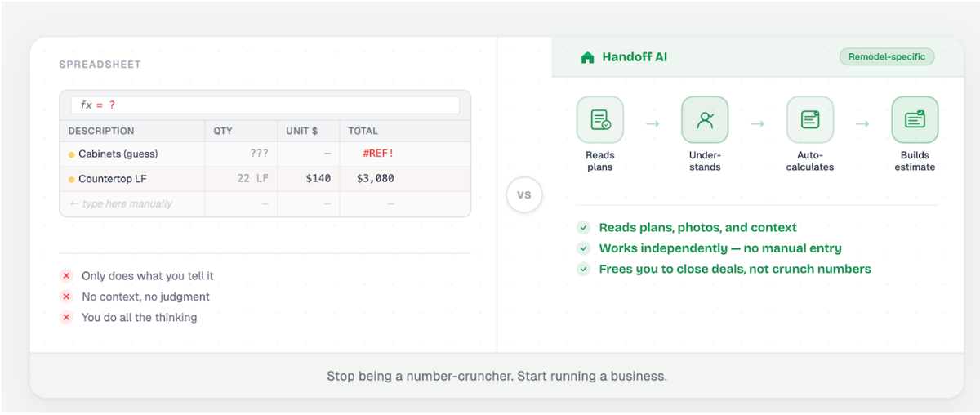980x415 pixels.
Task: Click green check beside 'Frees you to close deals'
Action: click(x=583, y=269)
